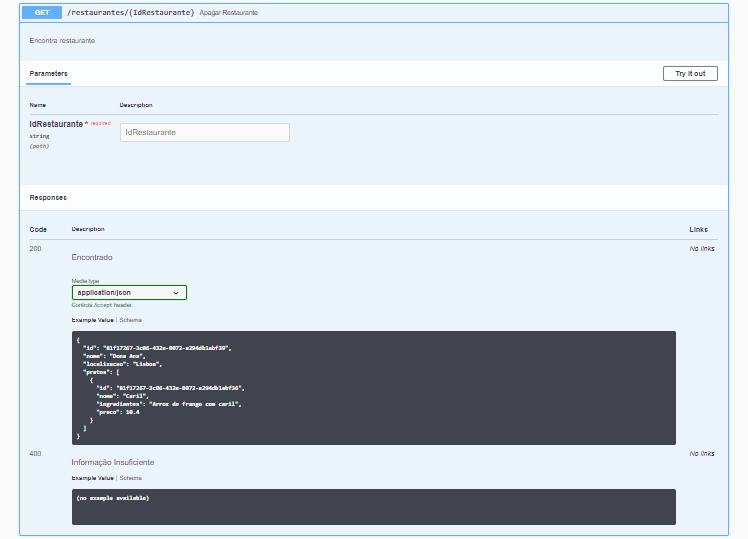Screen dimensions: 748x539
Task: Click the /restaurantes/{IdRestaurante} path text
Action: tap(131, 13)
